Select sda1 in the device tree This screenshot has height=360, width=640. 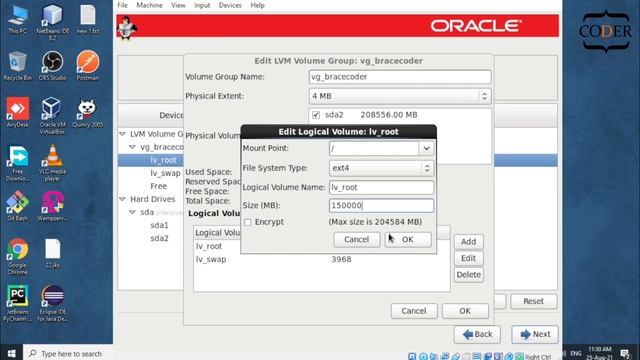[159, 225]
